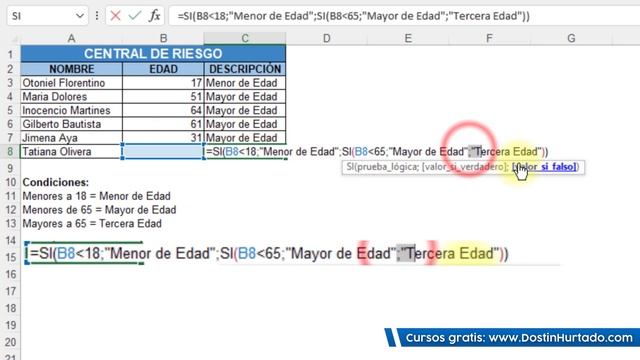Open the Name Box dropdown arrow

pos(80,16)
